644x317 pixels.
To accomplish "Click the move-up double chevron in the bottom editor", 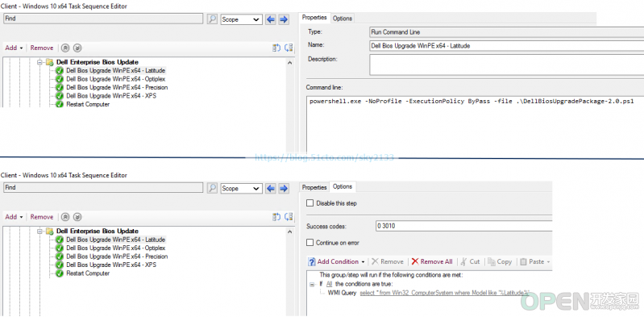I will coord(65,217).
